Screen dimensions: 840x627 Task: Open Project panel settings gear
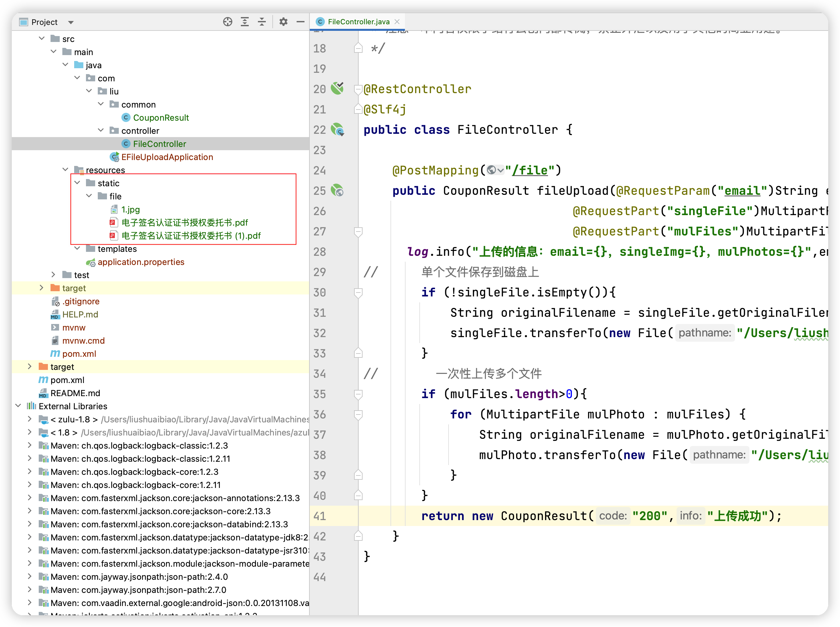click(x=283, y=22)
